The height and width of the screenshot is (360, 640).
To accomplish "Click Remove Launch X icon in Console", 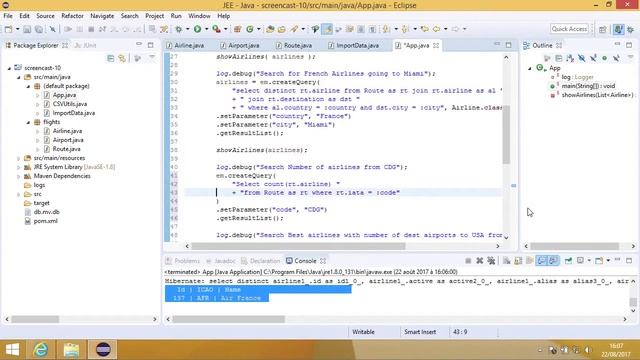I will point(480,260).
